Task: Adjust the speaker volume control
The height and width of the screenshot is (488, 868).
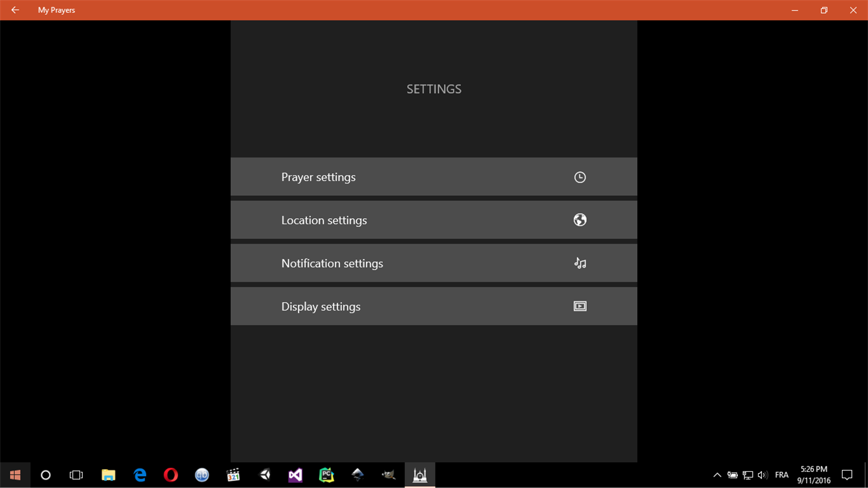Action: [x=763, y=475]
